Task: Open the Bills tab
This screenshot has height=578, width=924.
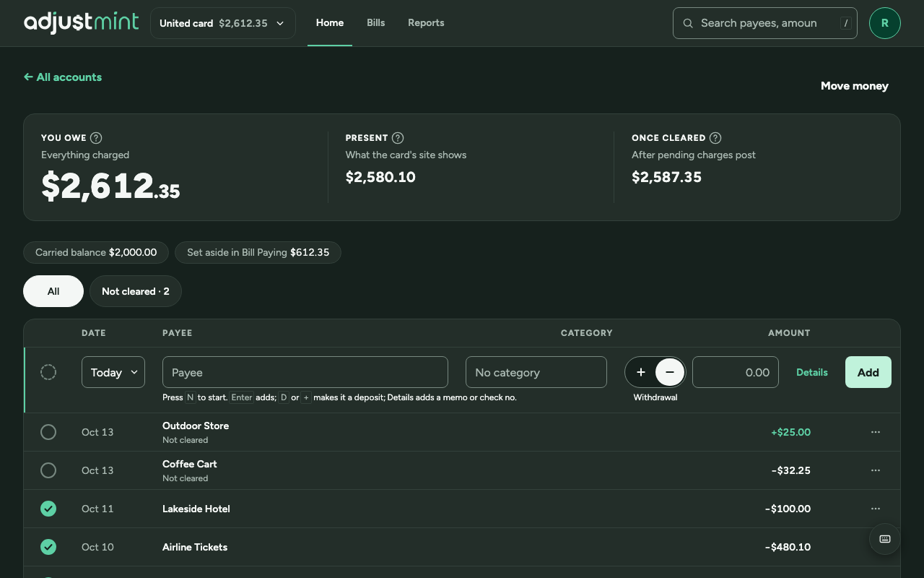Action: click(x=376, y=23)
